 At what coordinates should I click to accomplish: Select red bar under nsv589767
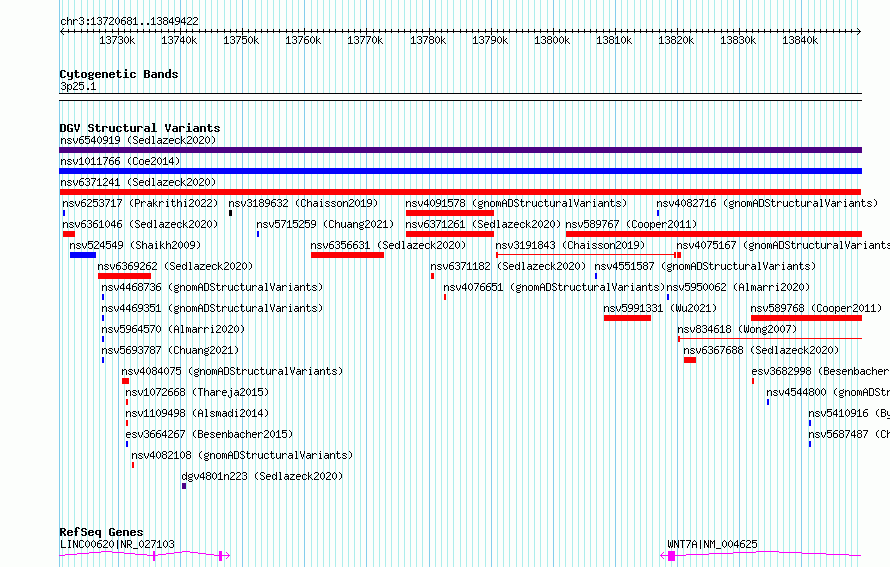tap(714, 234)
